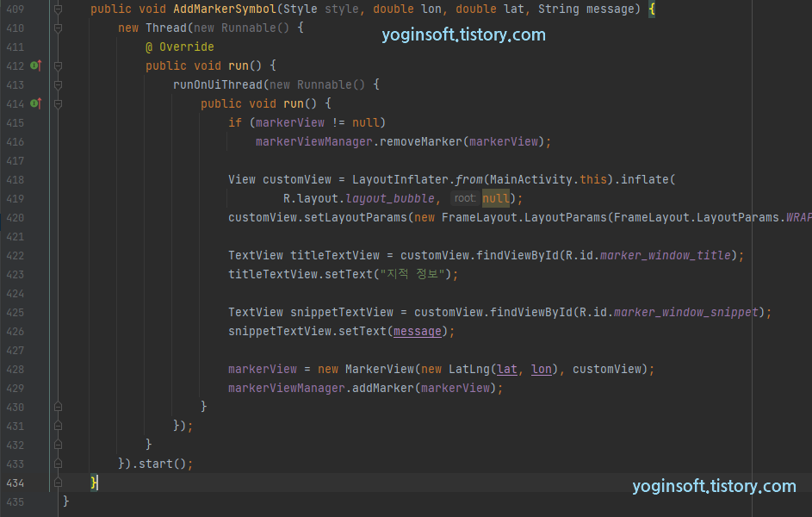812x517 pixels.
Task: Click the highlighted closing brace on line 434
Action: click(x=94, y=483)
